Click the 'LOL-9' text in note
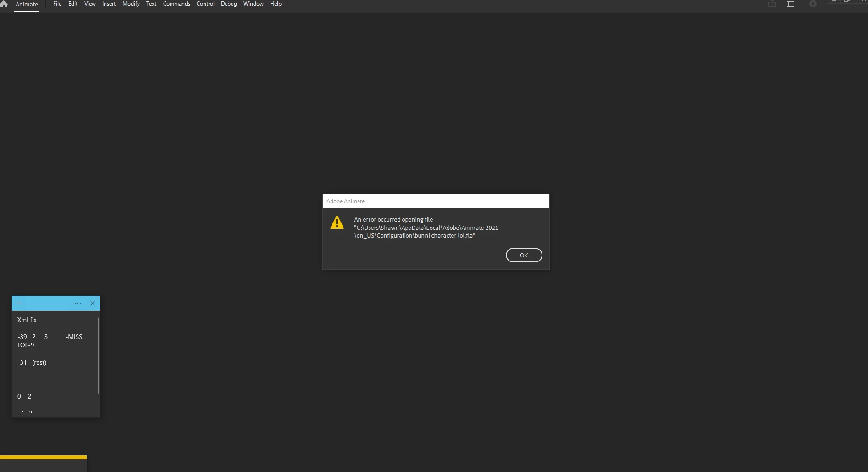Viewport: 868px width, 472px height. click(x=26, y=345)
